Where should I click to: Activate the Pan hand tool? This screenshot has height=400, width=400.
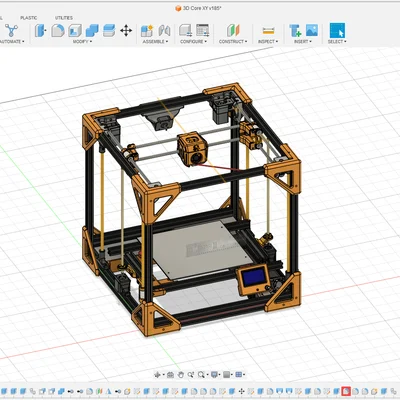pyautogui.click(x=181, y=375)
